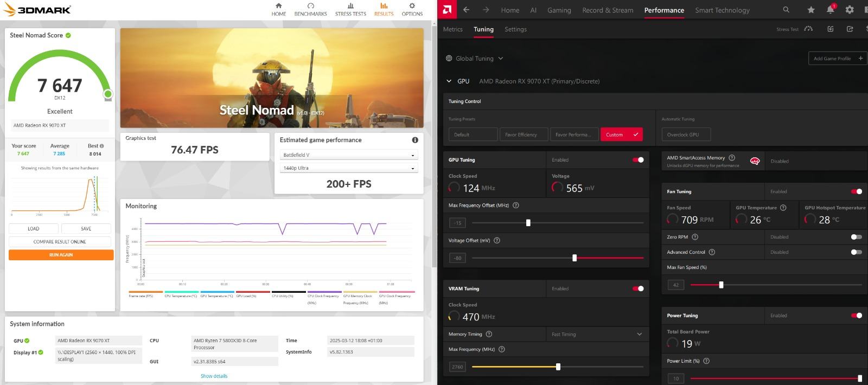Image resolution: width=868 pixels, height=385 pixels.
Task: Click the AMD favorites star icon
Action: pos(810,10)
